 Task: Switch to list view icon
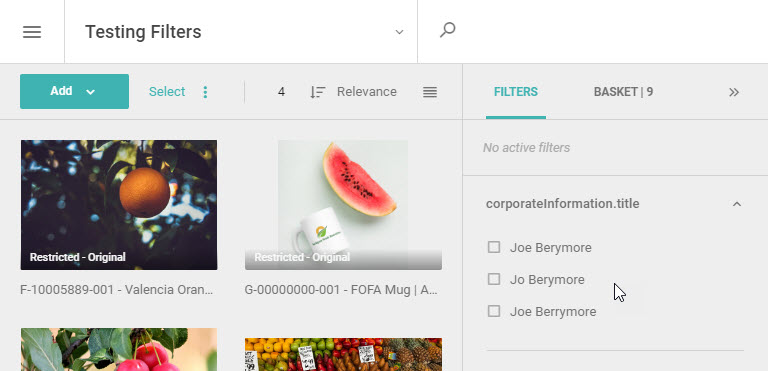(430, 92)
